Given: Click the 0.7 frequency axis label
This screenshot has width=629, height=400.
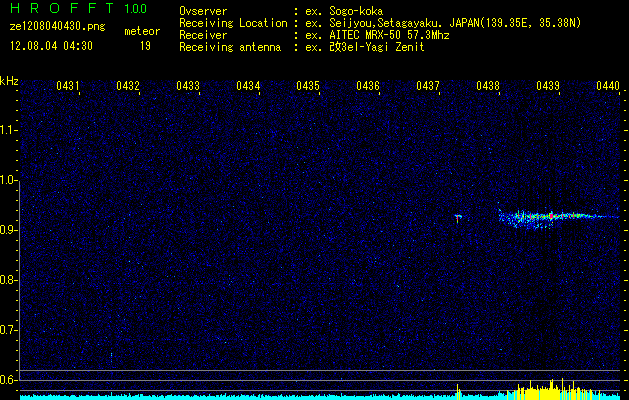Looking at the screenshot, I should click(9, 329).
